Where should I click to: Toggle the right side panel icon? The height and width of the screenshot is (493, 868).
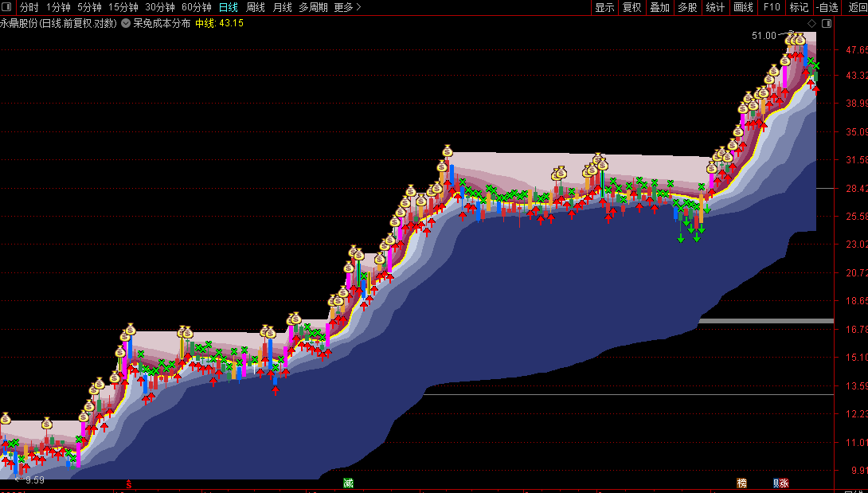pos(827,23)
